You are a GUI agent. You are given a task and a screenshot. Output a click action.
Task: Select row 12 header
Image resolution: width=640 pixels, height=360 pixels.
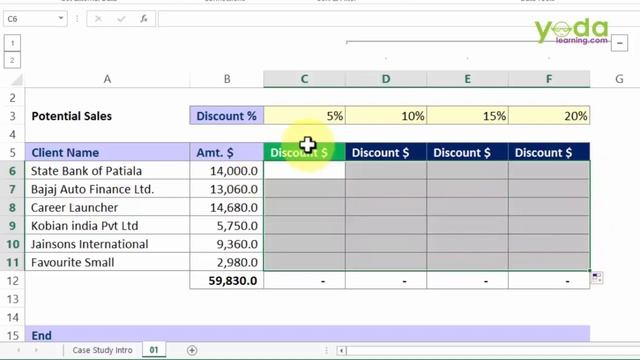click(x=12, y=280)
